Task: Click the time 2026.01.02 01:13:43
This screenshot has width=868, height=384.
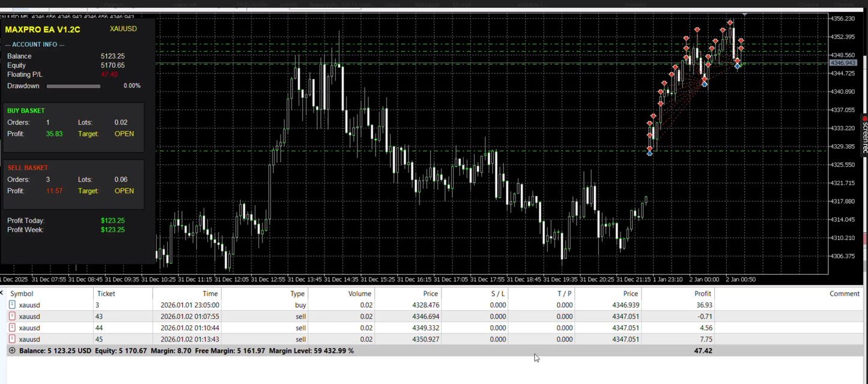Action: 189,339
